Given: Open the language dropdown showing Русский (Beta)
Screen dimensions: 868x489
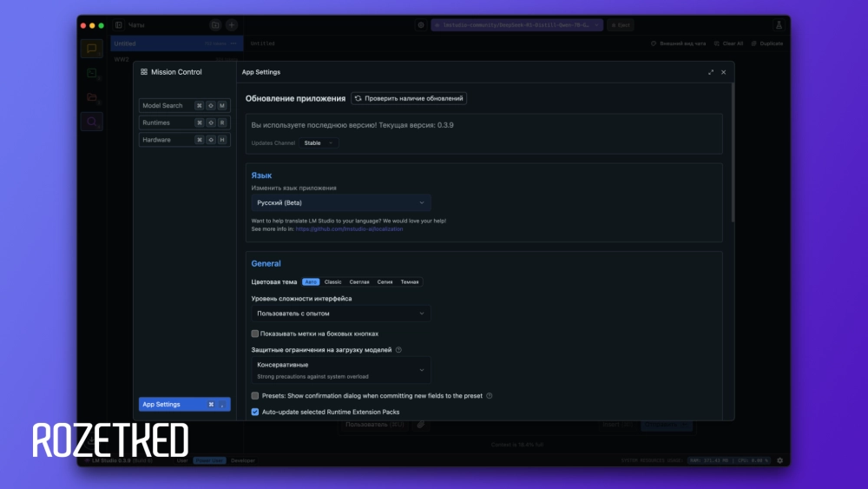Looking at the screenshot, I should point(341,202).
